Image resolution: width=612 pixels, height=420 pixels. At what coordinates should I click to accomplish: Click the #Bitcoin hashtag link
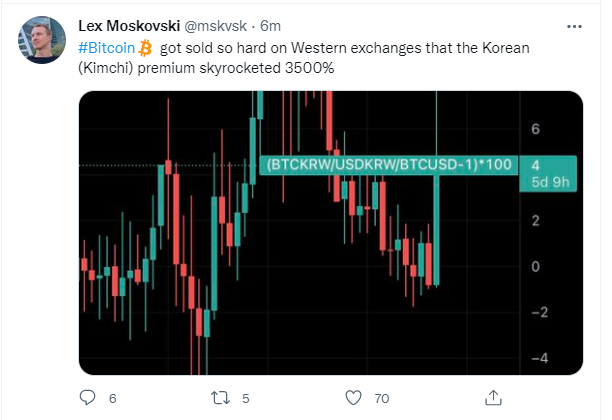click(x=107, y=48)
